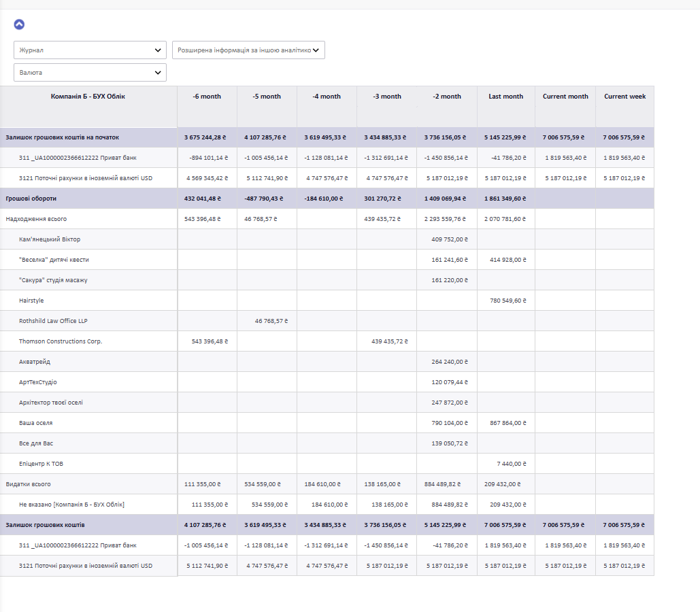Select the Видатки всього row label

[28, 484]
